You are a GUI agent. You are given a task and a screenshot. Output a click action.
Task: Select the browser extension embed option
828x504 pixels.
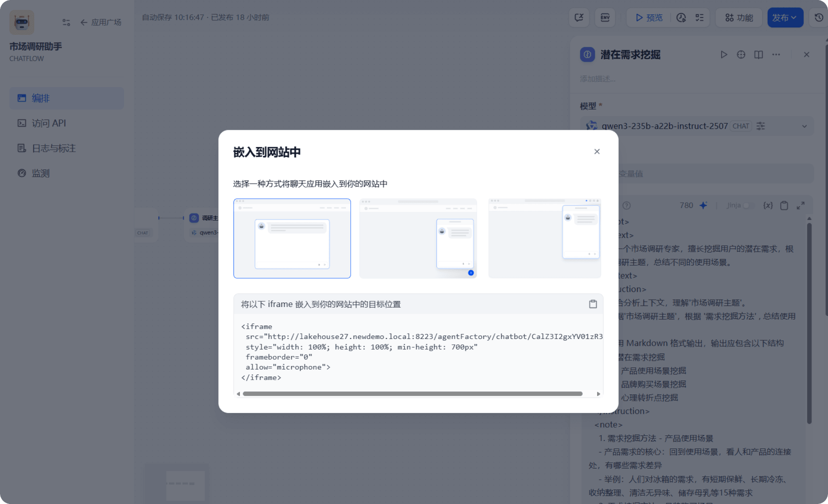click(544, 238)
